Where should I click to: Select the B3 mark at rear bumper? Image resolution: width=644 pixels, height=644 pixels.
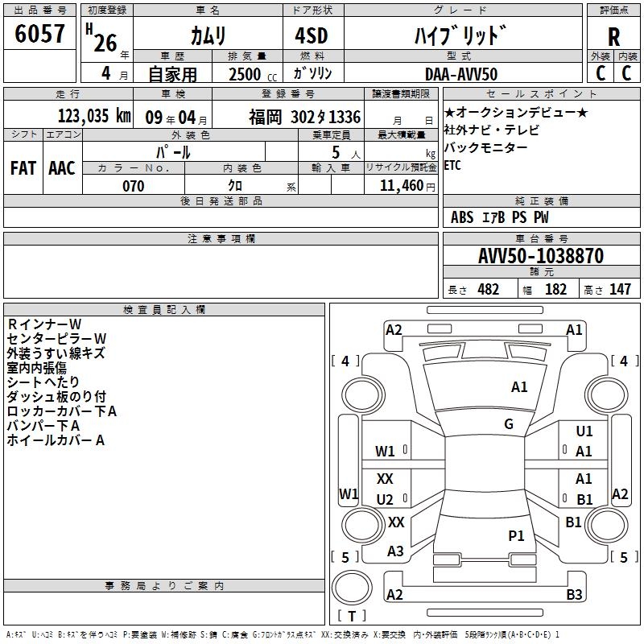(x=574, y=595)
